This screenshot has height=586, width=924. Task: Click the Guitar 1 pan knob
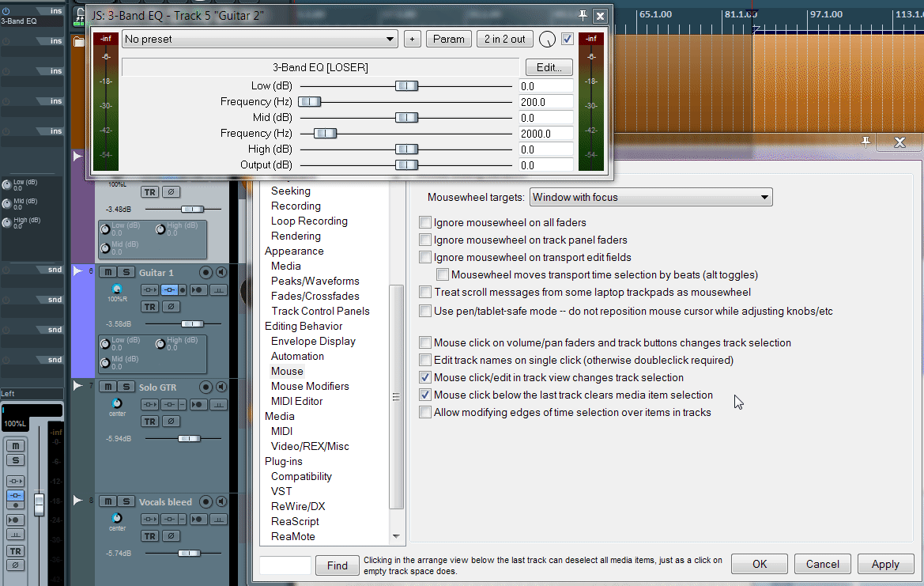pos(117,289)
